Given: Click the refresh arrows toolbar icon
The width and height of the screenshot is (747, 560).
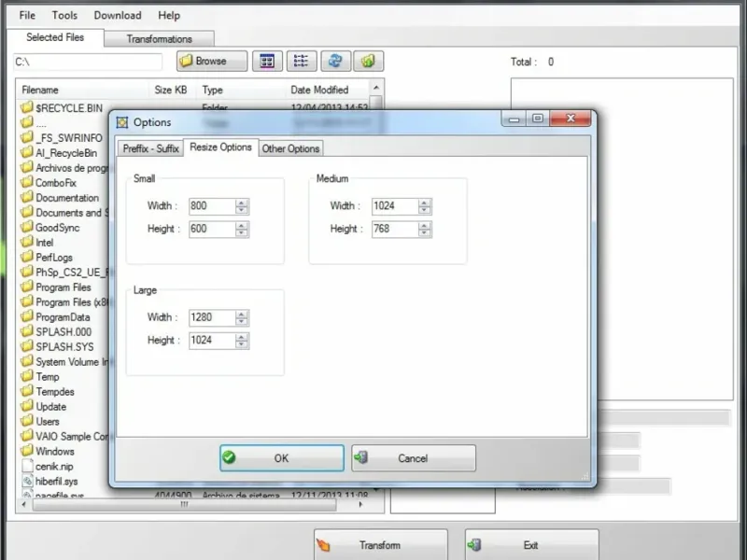Looking at the screenshot, I should (336, 61).
